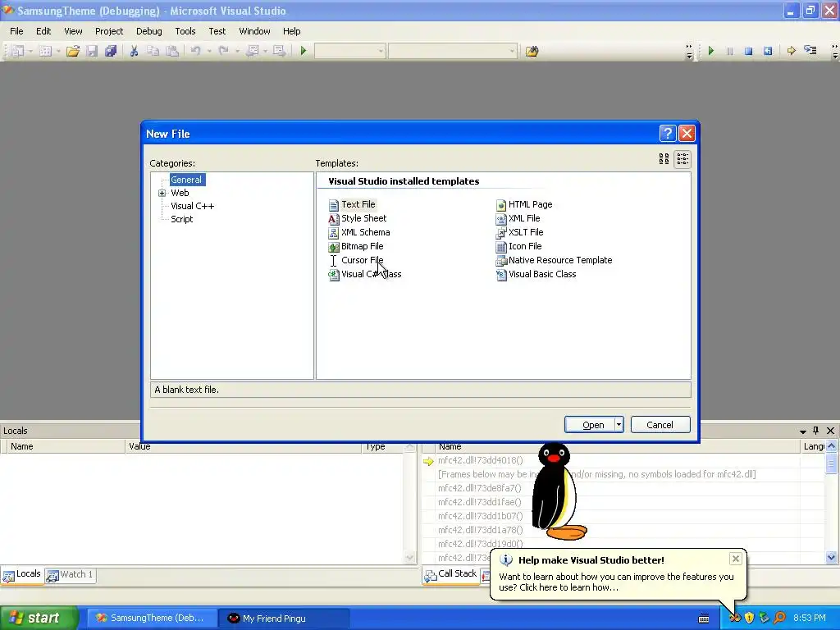
Task: Open the New Project dropdown arrow
Action: tap(30, 51)
